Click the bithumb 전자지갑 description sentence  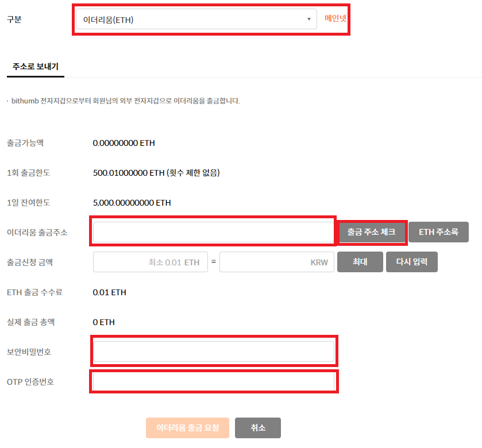click(x=125, y=101)
